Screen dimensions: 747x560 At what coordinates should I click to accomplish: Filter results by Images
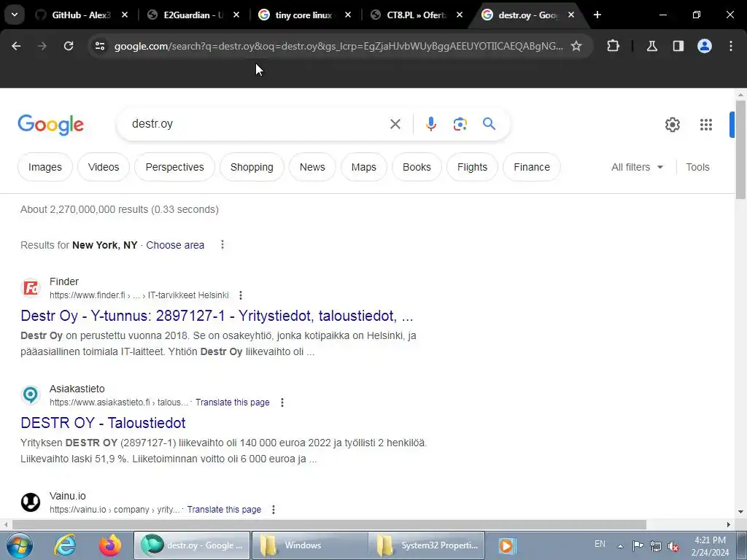tap(44, 167)
